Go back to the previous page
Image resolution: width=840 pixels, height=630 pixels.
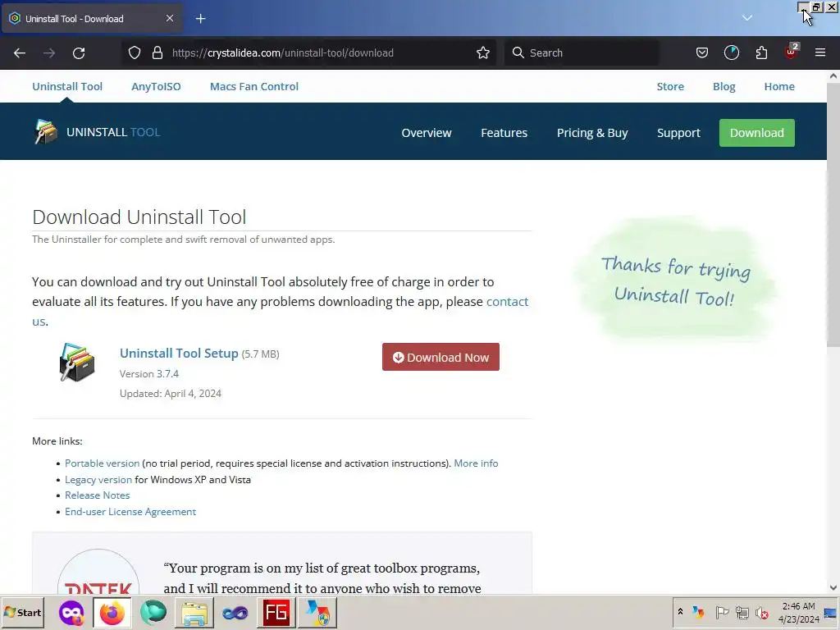(x=20, y=52)
